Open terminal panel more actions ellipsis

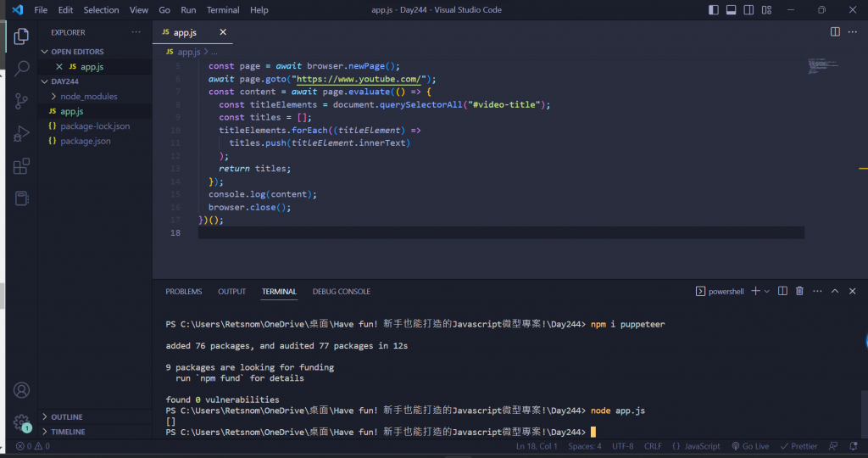pos(817,291)
